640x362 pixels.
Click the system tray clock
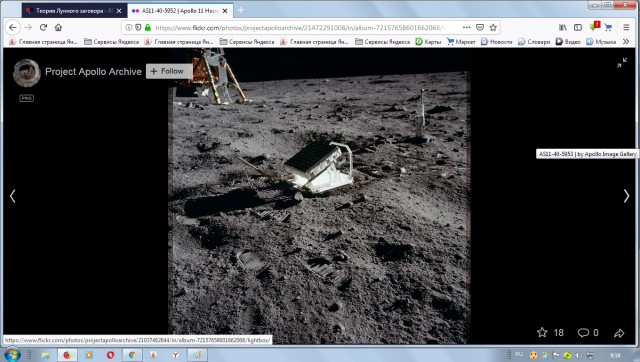point(615,355)
